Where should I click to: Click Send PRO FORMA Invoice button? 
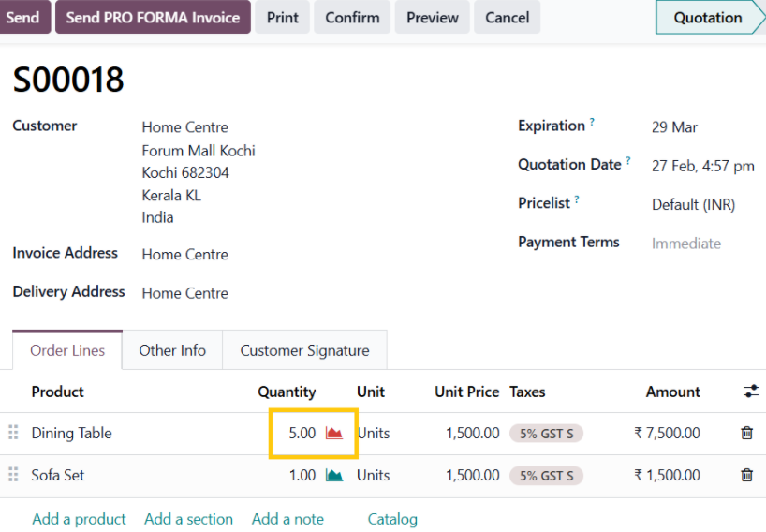tap(153, 18)
